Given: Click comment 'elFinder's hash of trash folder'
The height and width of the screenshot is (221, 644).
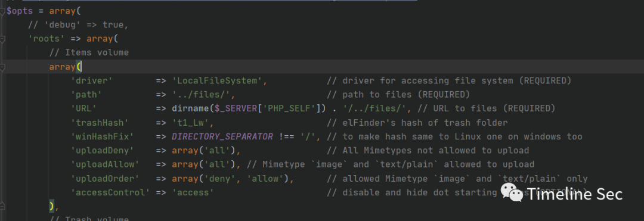Looking at the screenshot, I should (x=417, y=123).
